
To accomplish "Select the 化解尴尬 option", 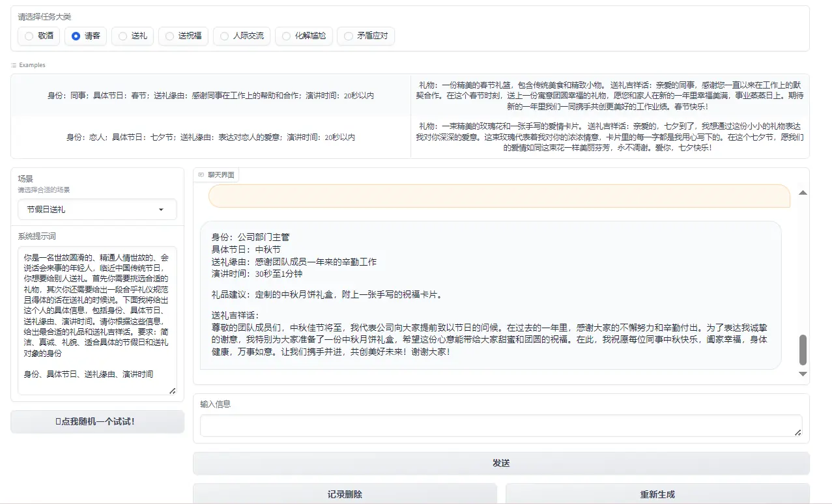I will [285, 36].
